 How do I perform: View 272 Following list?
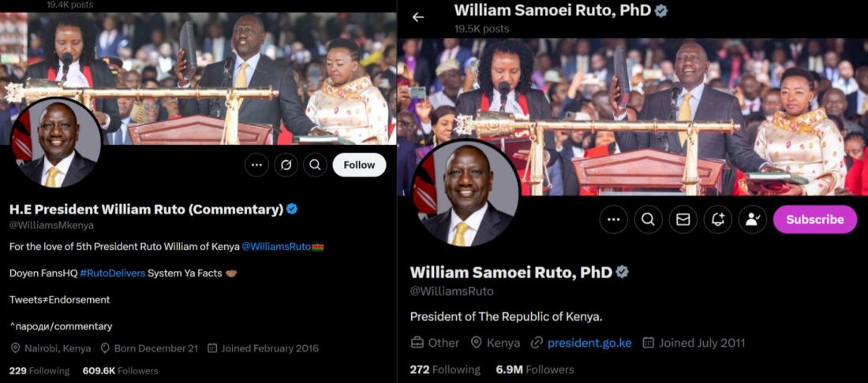445,370
